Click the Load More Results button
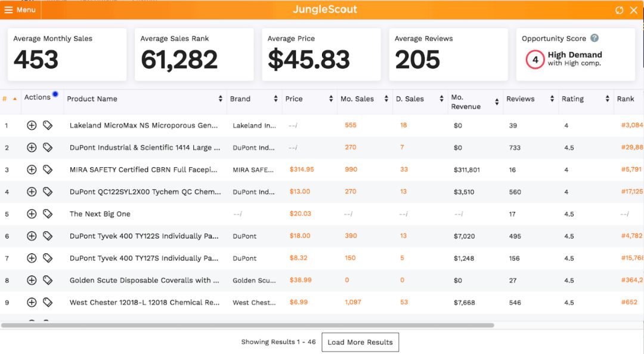This screenshot has height=354, width=644. click(x=360, y=342)
